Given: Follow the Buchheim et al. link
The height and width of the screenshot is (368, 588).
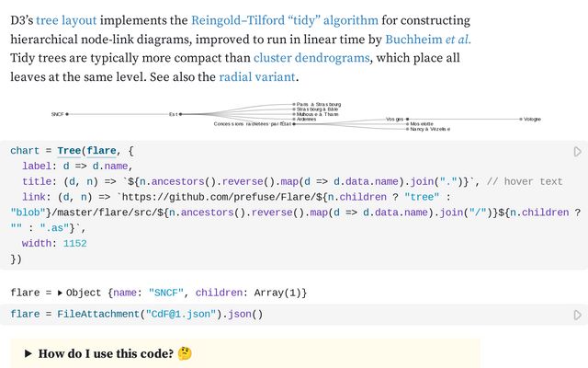Looking at the screenshot, I should pos(428,40).
